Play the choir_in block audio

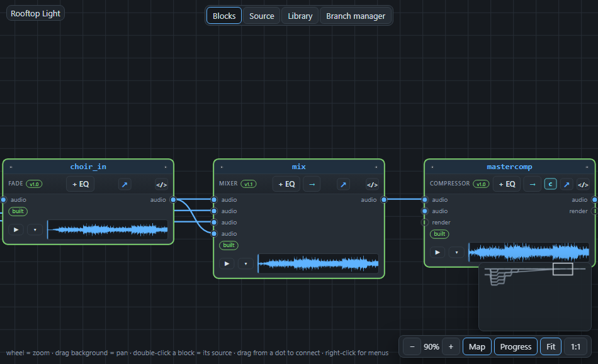[x=16, y=229]
